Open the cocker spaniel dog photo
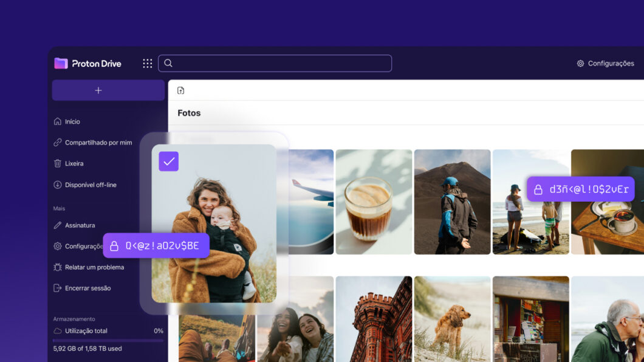 pos(452,319)
